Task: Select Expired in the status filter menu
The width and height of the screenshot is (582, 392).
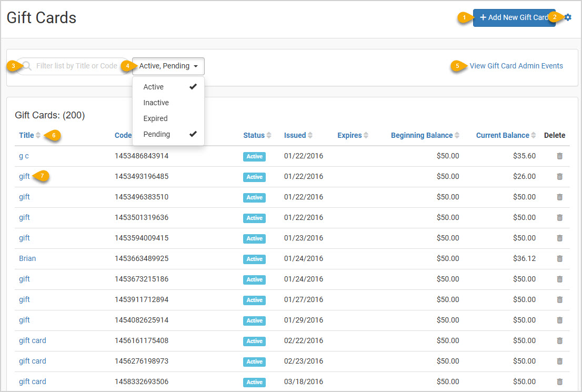Action: click(x=168, y=118)
